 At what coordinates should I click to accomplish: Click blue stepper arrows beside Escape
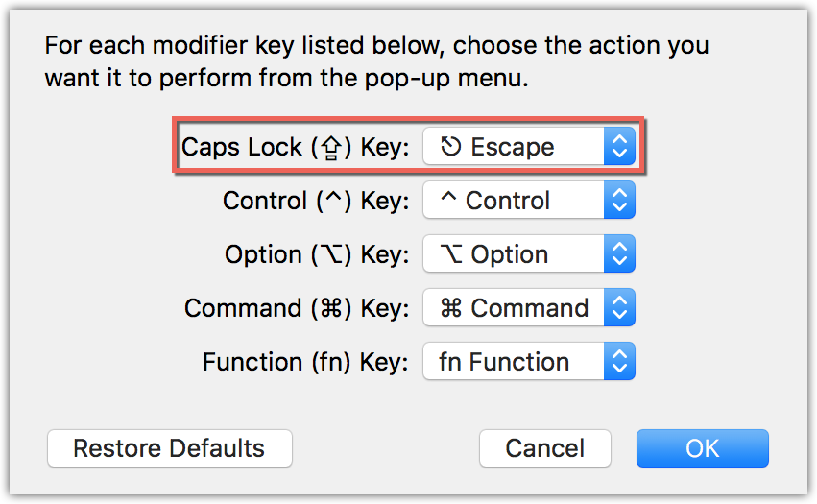tap(619, 147)
